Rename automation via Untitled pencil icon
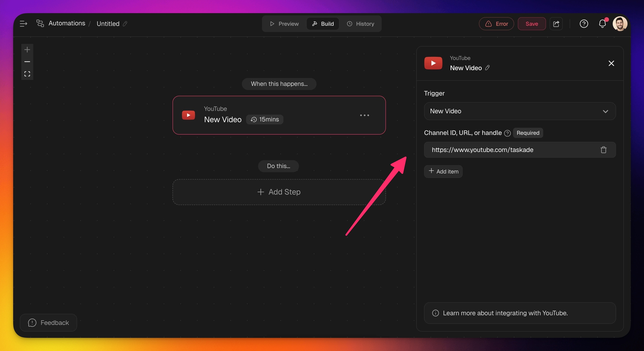Viewport: 644px width, 351px height. tap(125, 24)
